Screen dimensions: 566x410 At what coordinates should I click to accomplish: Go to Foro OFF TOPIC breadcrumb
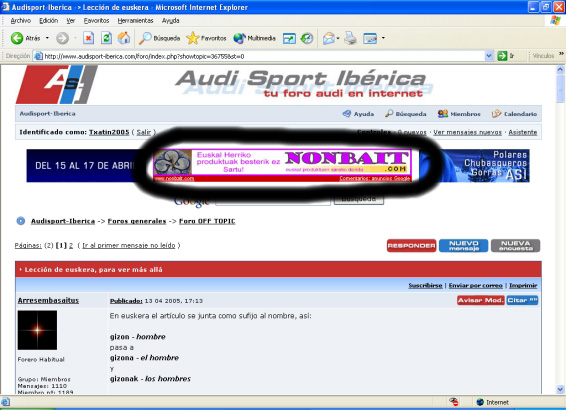pos(207,221)
